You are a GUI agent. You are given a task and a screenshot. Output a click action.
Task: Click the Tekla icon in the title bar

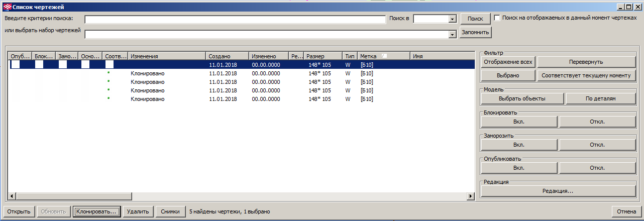[x=6, y=7]
